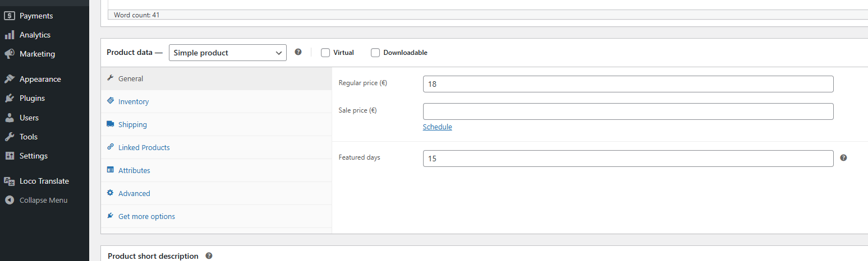Click the Sale price (€) label
This screenshot has height=261, width=868.
(x=358, y=110)
